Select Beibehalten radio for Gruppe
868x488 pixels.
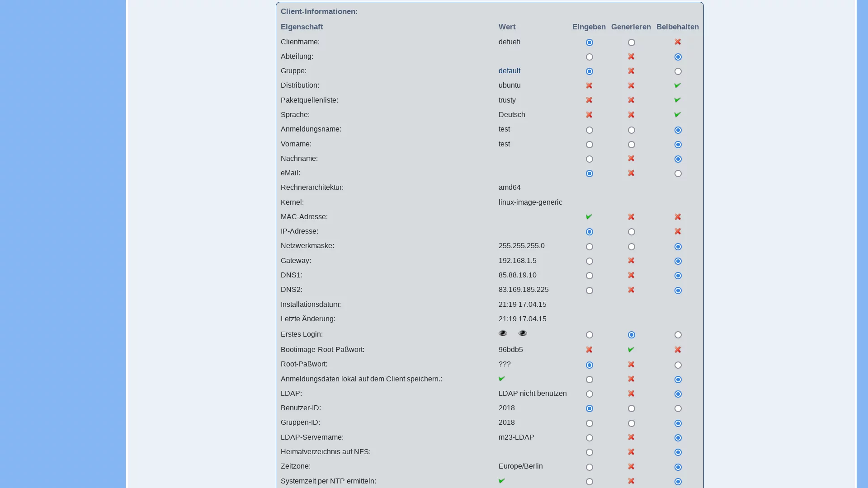tap(678, 71)
